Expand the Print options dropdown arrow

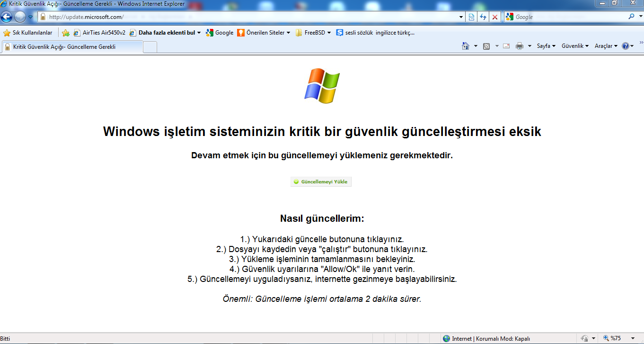tap(529, 46)
